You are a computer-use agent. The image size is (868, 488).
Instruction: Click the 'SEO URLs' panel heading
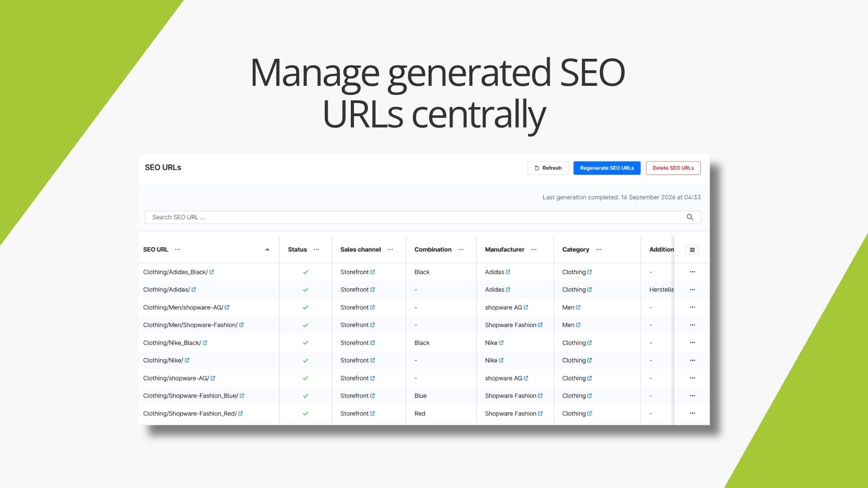tap(163, 167)
